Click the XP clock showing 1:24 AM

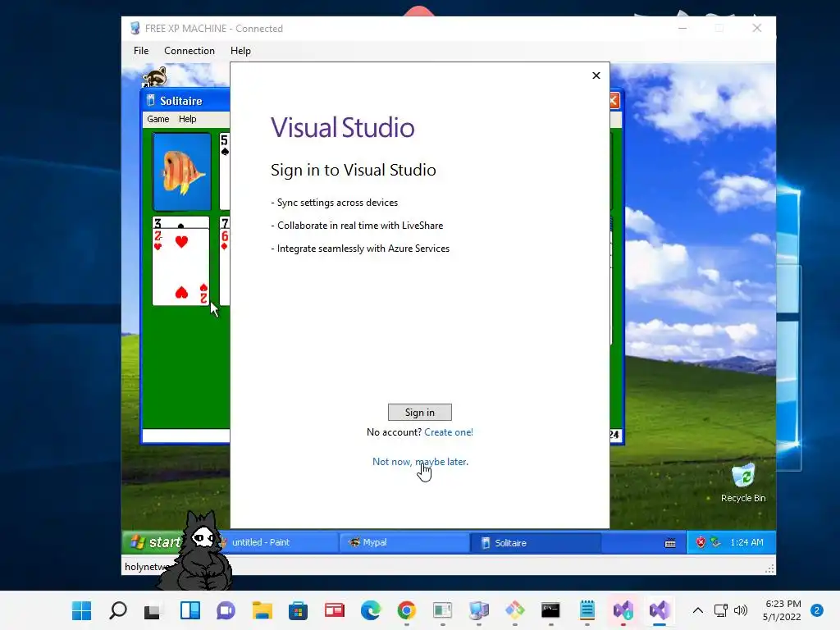coord(746,542)
